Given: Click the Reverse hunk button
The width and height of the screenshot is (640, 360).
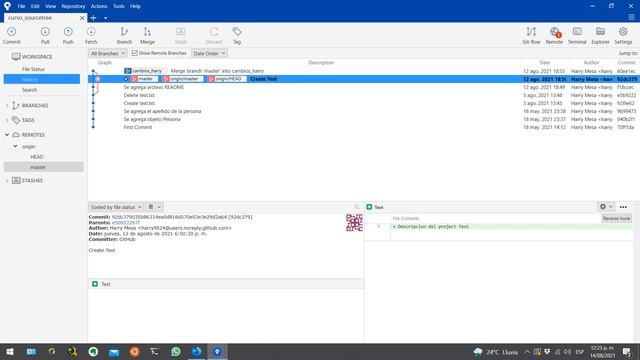Looking at the screenshot, I should [x=616, y=218].
